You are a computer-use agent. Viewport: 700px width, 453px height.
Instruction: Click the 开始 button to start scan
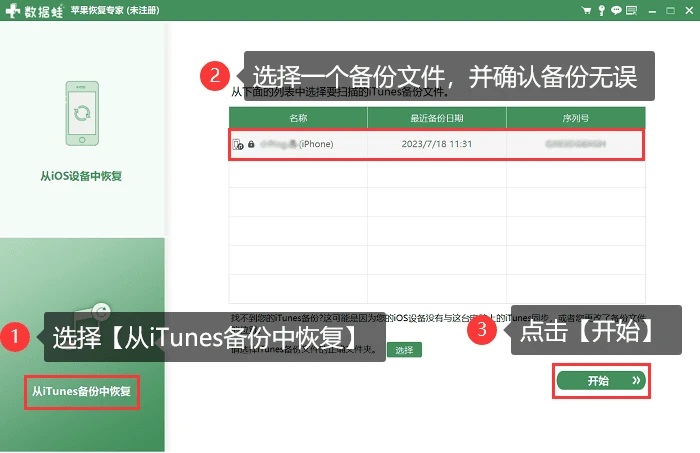coord(601,381)
